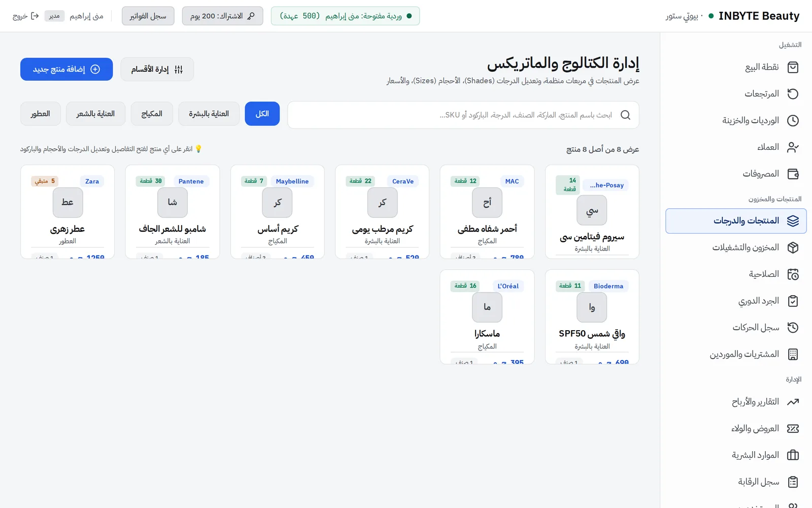
Task: Click the Bioderma brand tag
Action: [608, 286]
